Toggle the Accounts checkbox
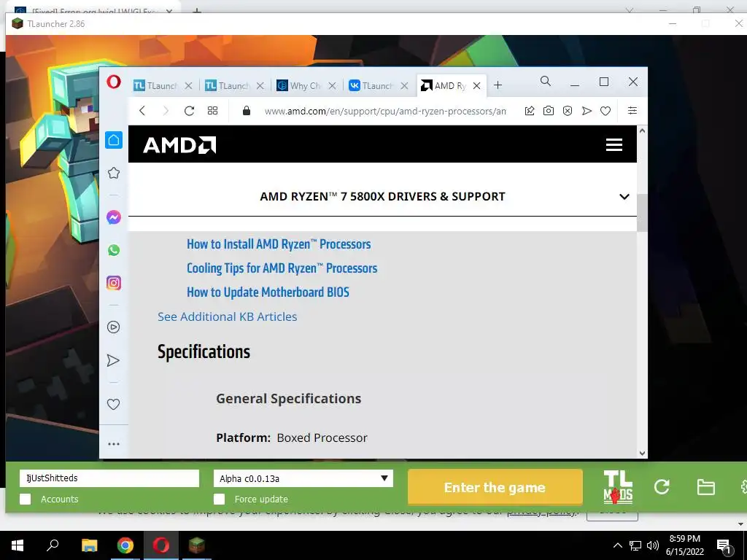Viewport: 747px width, 560px height. (26, 499)
